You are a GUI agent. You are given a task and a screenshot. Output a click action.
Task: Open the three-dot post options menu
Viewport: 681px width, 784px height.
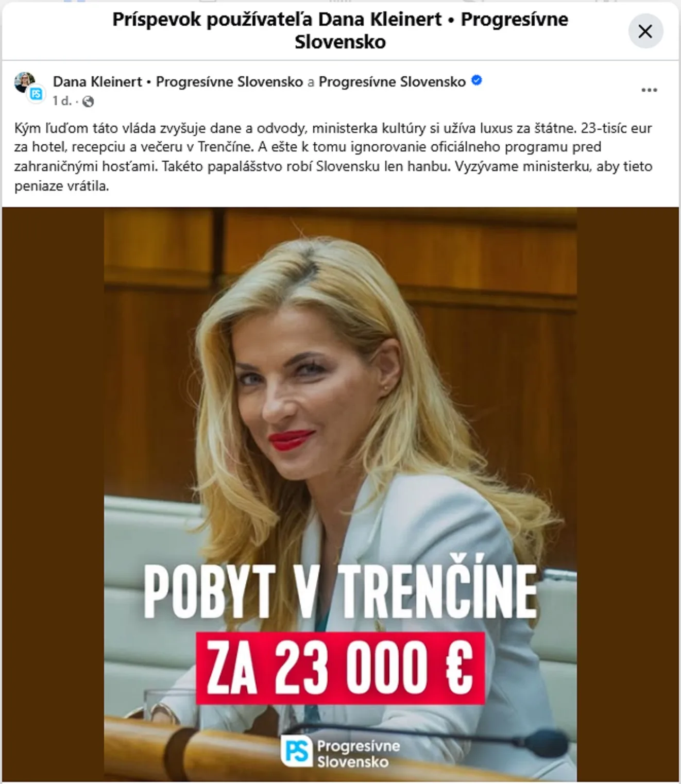[x=649, y=90]
